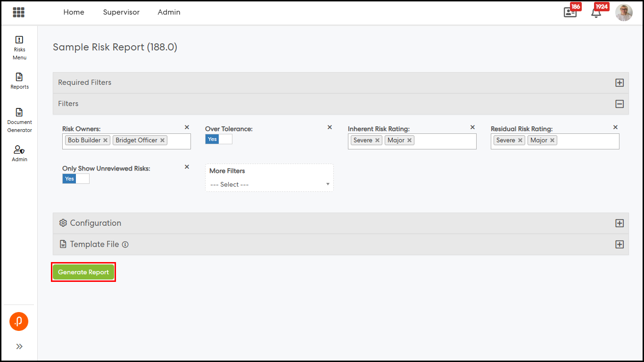Expand the Configuration section
The width and height of the screenshot is (644, 362).
pos(619,223)
